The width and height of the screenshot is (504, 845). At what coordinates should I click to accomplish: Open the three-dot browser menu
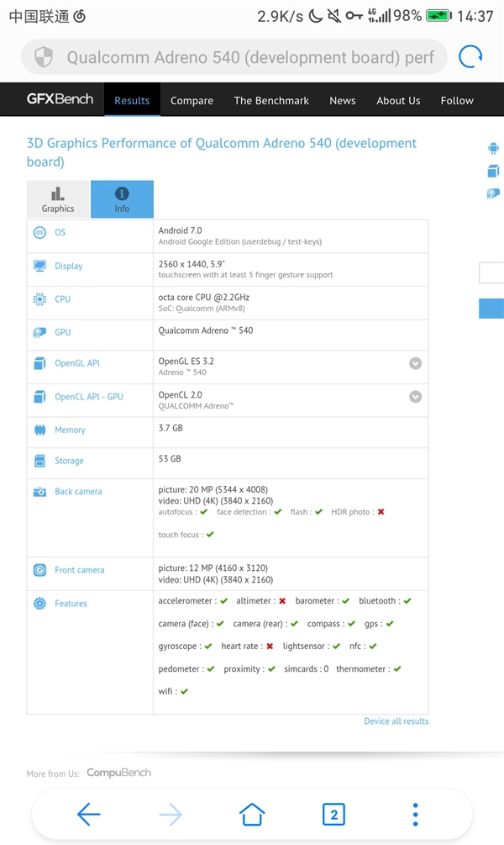(415, 813)
